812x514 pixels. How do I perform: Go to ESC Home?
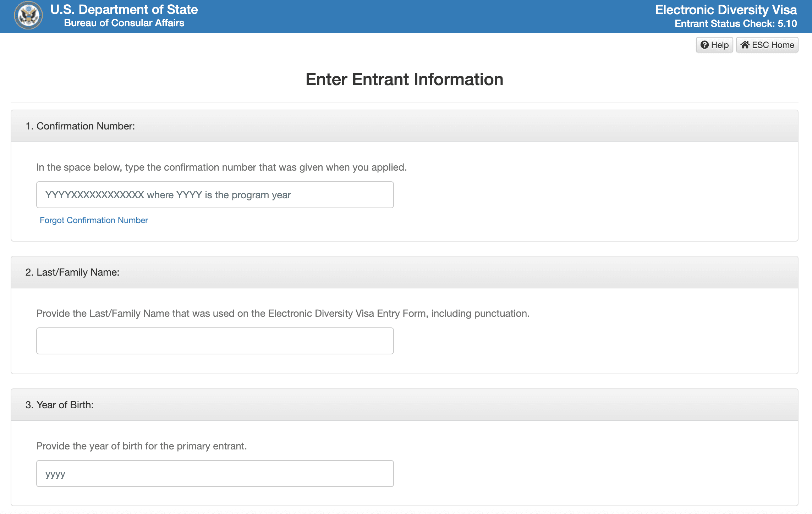pos(767,45)
